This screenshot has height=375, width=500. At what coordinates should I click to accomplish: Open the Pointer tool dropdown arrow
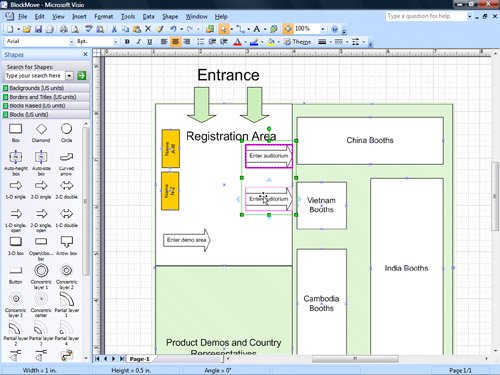pyautogui.click(x=232, y=29)
